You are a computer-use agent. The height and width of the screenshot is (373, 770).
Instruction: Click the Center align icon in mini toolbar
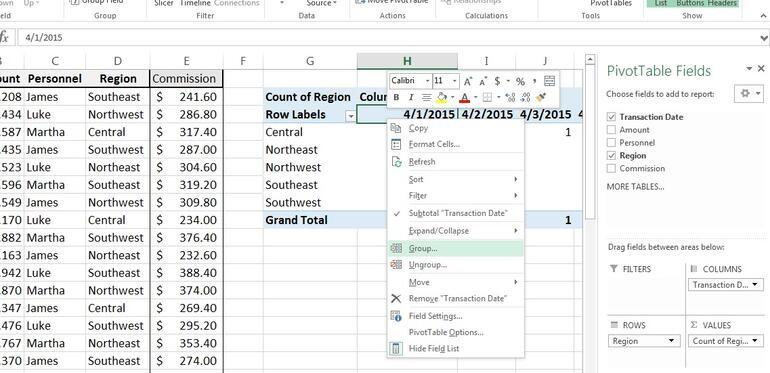(426, 98)
